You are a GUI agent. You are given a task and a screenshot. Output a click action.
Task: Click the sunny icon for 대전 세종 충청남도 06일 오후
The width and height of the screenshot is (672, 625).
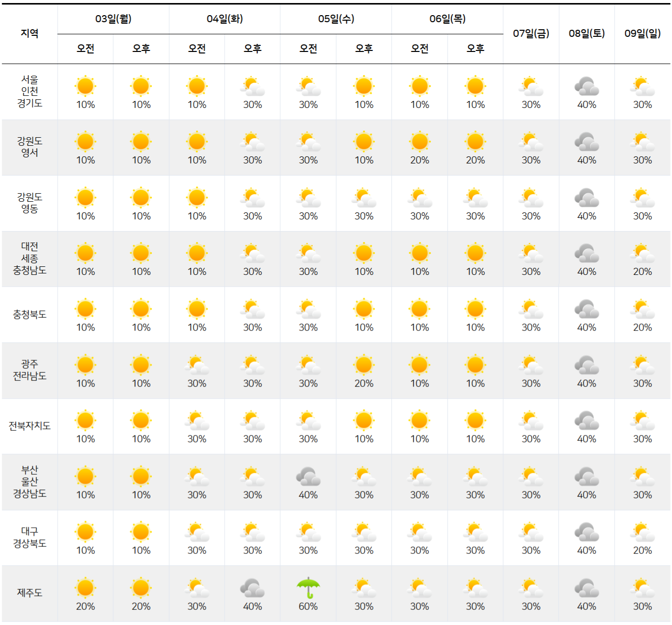pos(475,253)
